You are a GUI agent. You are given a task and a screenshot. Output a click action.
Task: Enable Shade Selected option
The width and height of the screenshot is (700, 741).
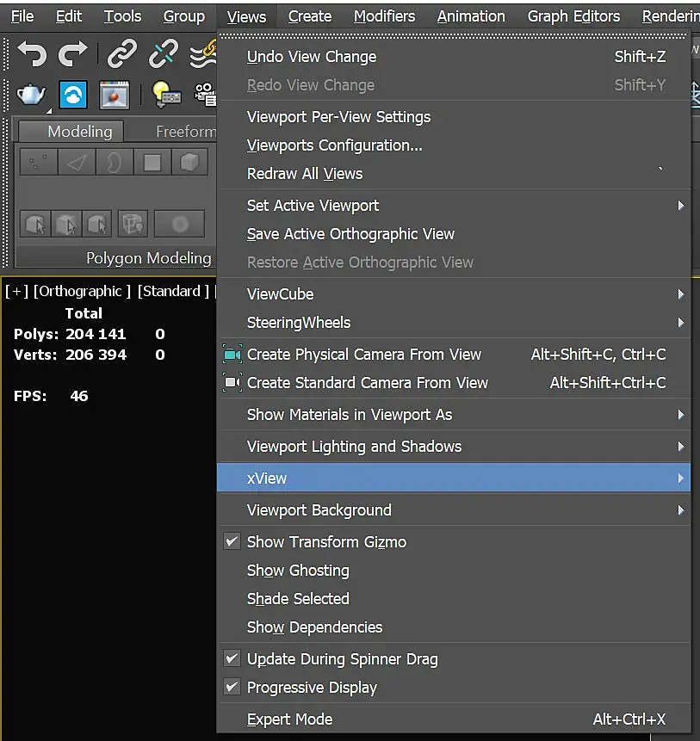[453, 599]
